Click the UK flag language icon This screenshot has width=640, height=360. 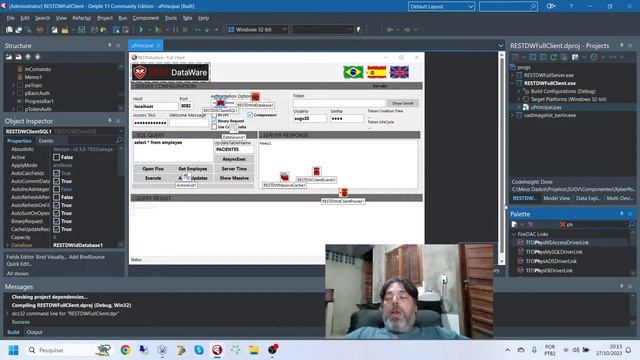click(399, 72)
